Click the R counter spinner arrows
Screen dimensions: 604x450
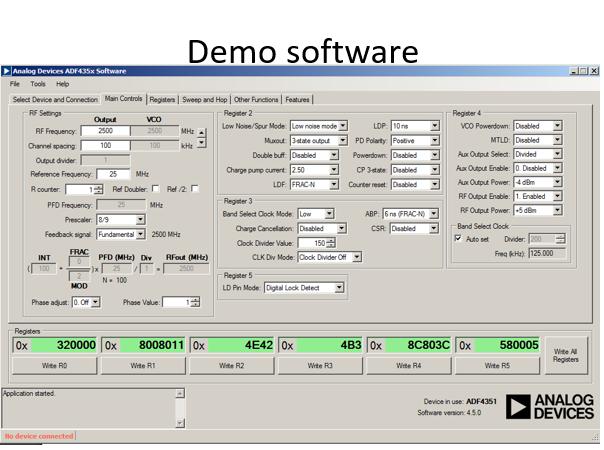[x=99, y=189]
